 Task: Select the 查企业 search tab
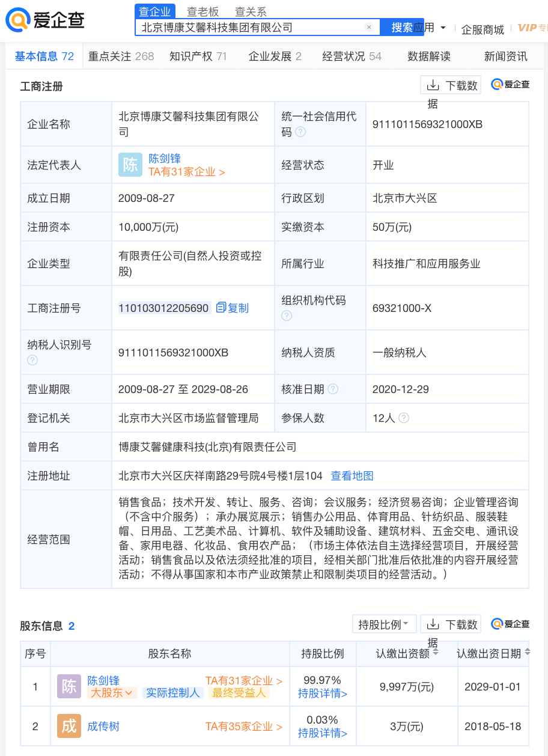[155, 11]
